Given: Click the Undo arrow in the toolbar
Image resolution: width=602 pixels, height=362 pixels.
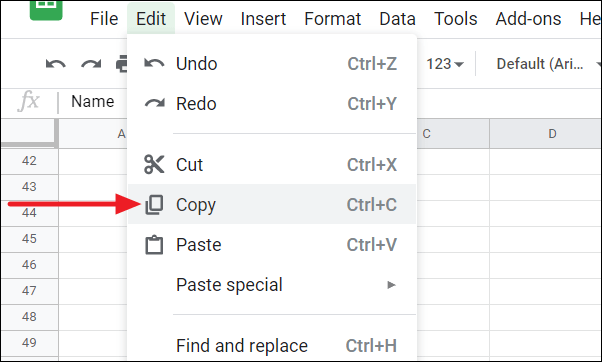Looking at the screenshot, I should (x=56, y=64).
